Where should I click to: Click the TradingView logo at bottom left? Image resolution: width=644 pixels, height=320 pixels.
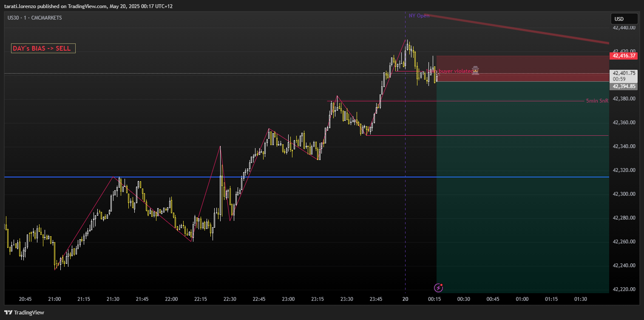[x=24, y=312]
